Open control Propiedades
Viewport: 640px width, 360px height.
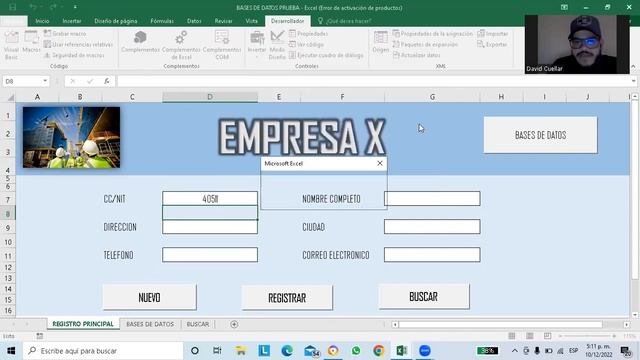(309, 33)
